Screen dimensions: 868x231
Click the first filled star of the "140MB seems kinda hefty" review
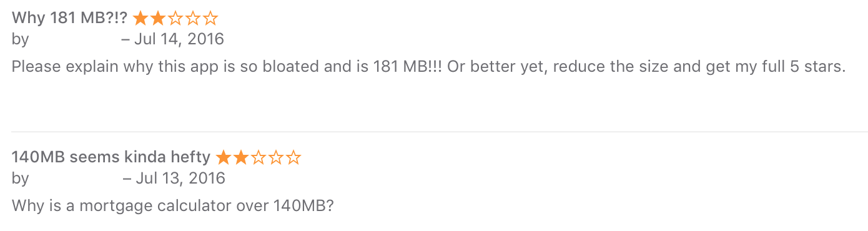pyautogui.click(x=224, y=157)
